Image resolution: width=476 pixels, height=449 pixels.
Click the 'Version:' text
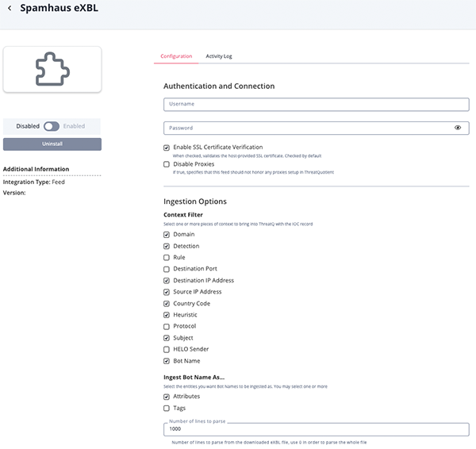(x=14, y=193)
